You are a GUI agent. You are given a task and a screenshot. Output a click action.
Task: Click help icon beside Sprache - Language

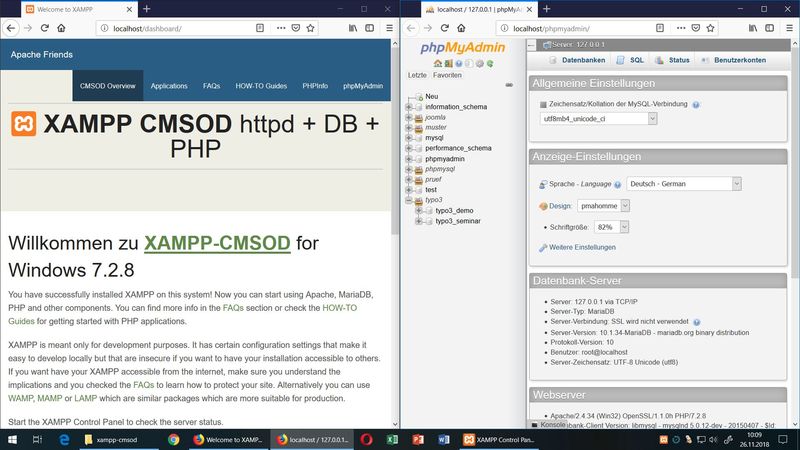pyautogui.click(x=618, y=185)
